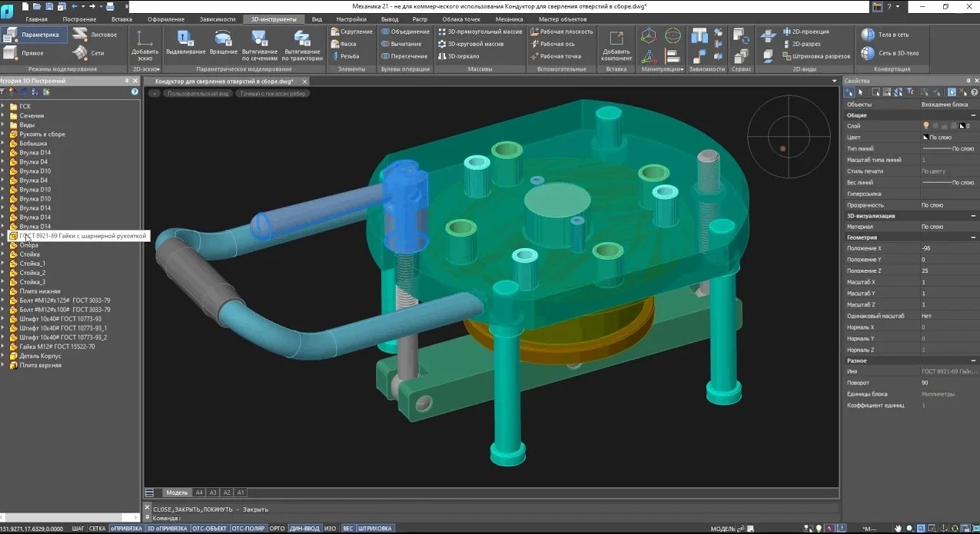Toggle ОРТО mode in status bar
The image size is (980, 534).
(277, 529)
